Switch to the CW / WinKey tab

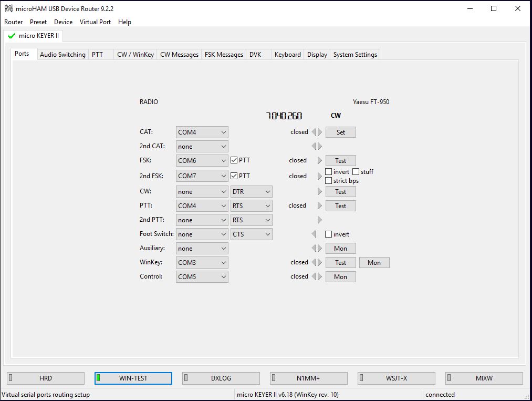pos(135,55)
